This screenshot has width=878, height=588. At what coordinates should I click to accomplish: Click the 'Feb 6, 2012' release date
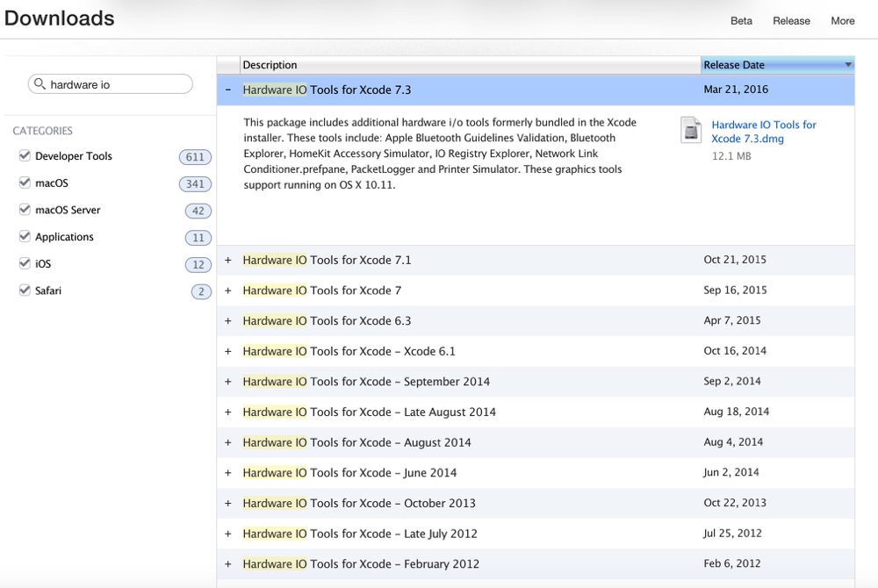(732, 563)
